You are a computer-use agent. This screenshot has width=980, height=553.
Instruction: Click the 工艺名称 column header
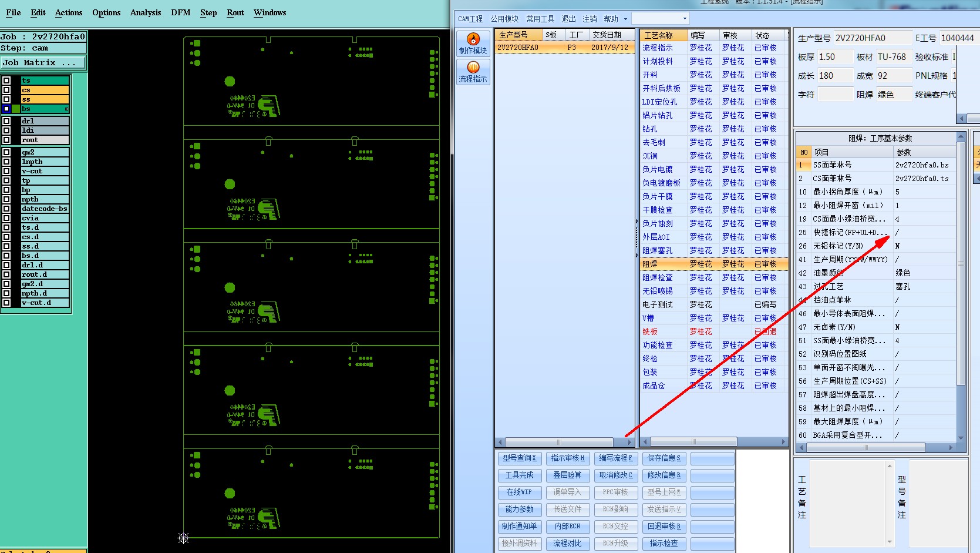(x=663, y=35)
